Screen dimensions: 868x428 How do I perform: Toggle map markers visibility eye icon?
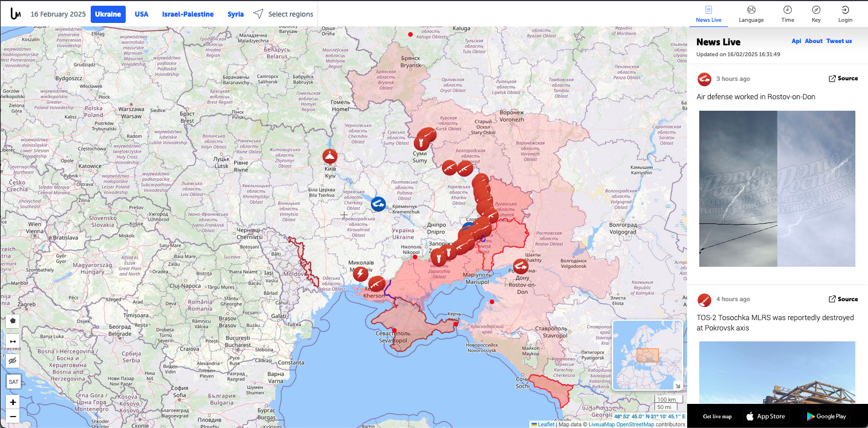tap(13, 361)
